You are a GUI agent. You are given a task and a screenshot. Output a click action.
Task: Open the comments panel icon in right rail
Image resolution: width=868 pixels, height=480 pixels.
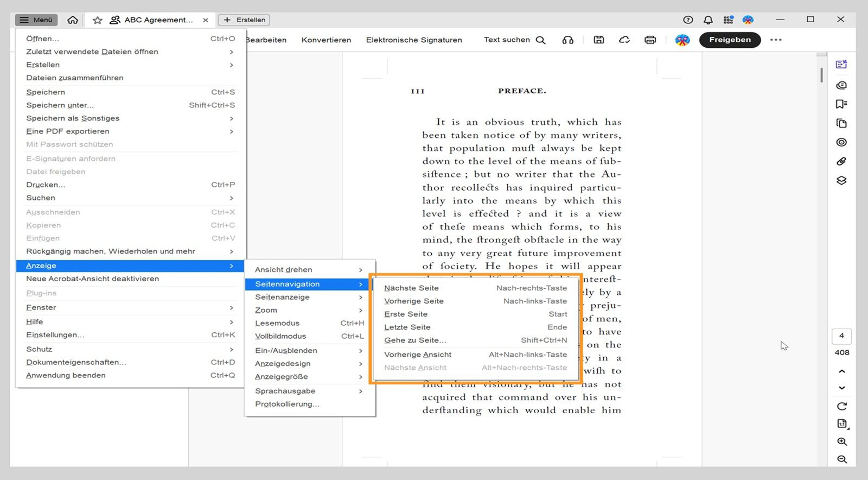(841, 85)
